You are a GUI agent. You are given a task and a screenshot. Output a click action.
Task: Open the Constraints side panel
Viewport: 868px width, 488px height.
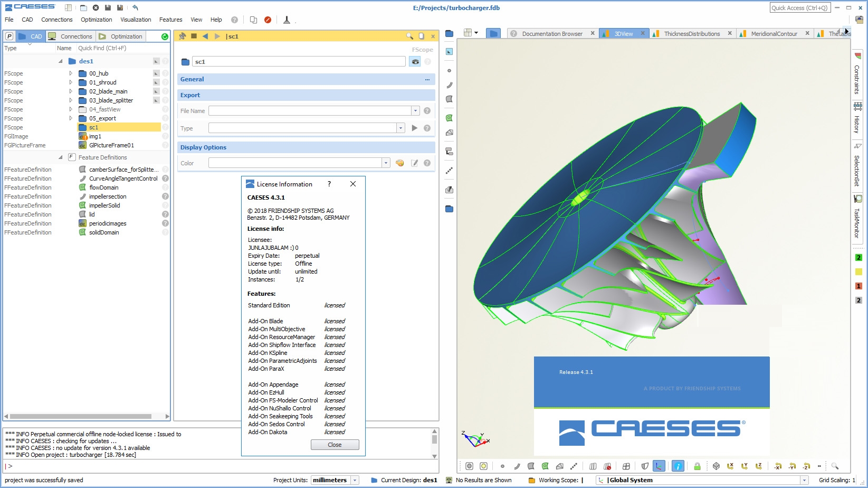point(857,74)
